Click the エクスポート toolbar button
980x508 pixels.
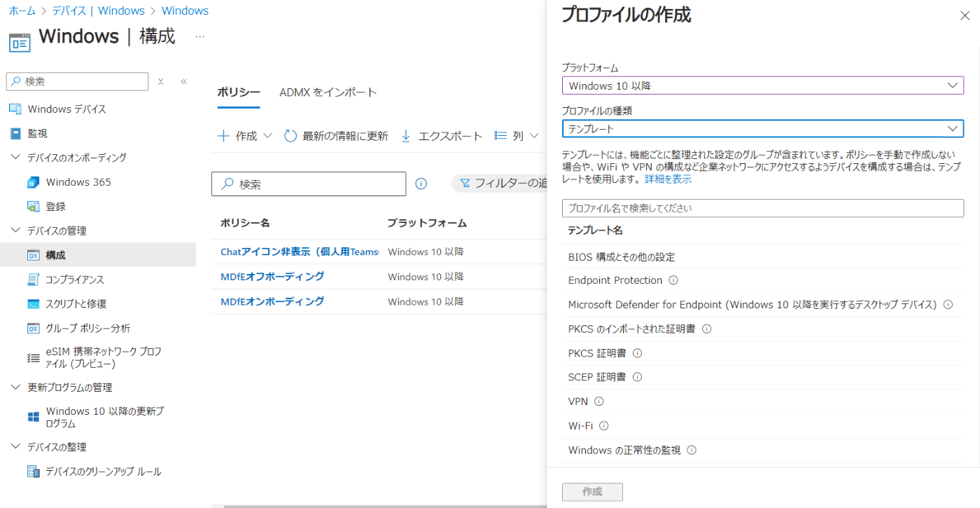(x=441, y=136)
